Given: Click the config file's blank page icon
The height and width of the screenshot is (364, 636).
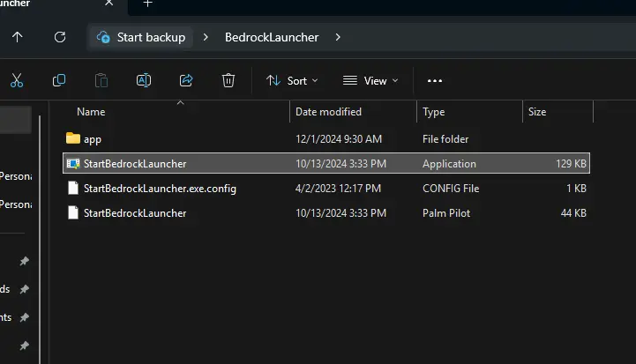Looking at the screenshot, I should 73,188.
